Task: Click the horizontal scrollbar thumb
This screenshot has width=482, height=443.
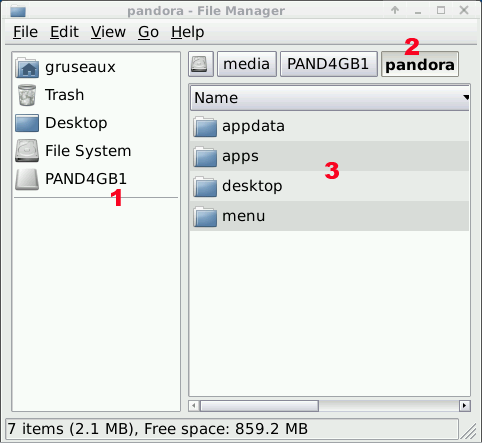Action: tap(259, 406)
